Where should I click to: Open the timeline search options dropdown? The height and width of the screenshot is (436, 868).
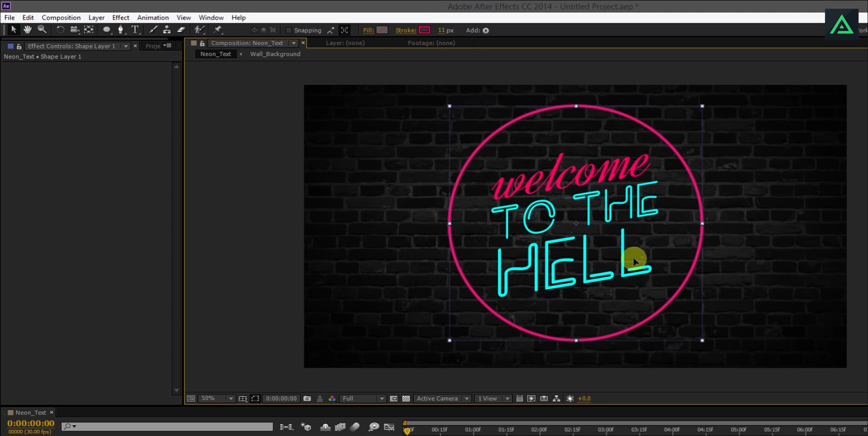click(69, 427)
